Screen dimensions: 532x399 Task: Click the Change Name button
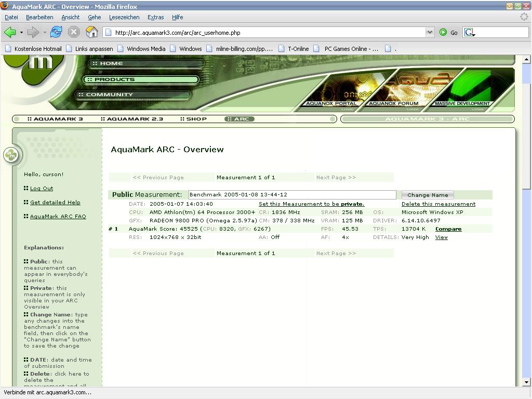pos(428,195)
